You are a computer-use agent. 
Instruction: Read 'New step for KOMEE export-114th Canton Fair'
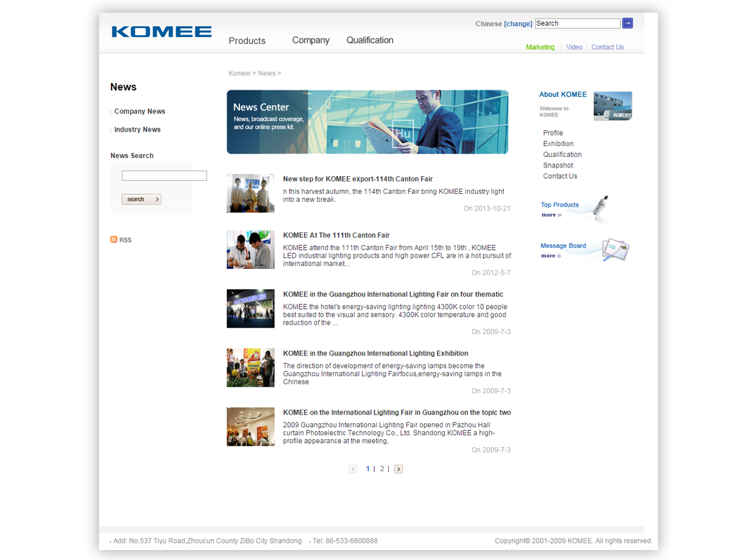[x=358, y=179]
